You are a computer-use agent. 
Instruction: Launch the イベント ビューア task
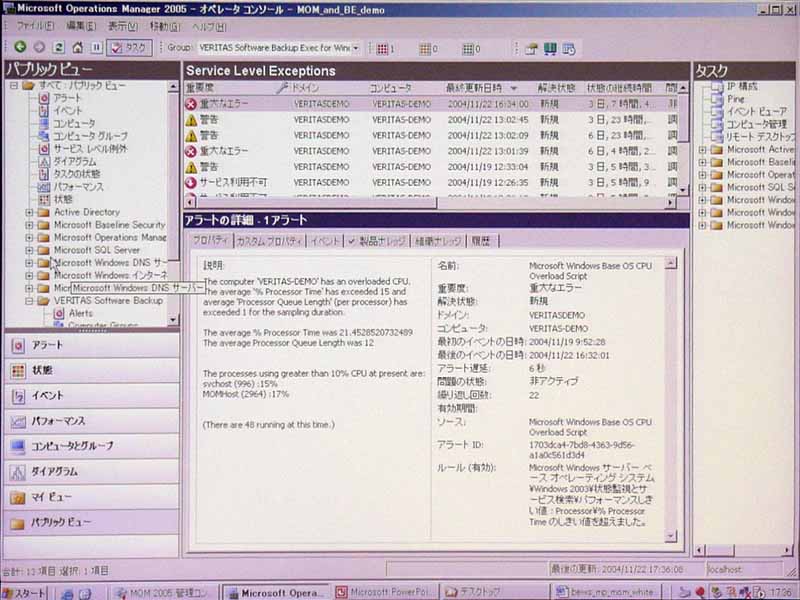click(x=757, y=111)
